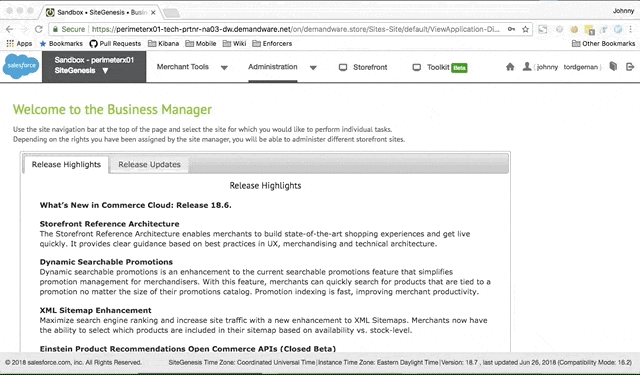Open the Kibana bookmarks folder

point(163,43)
